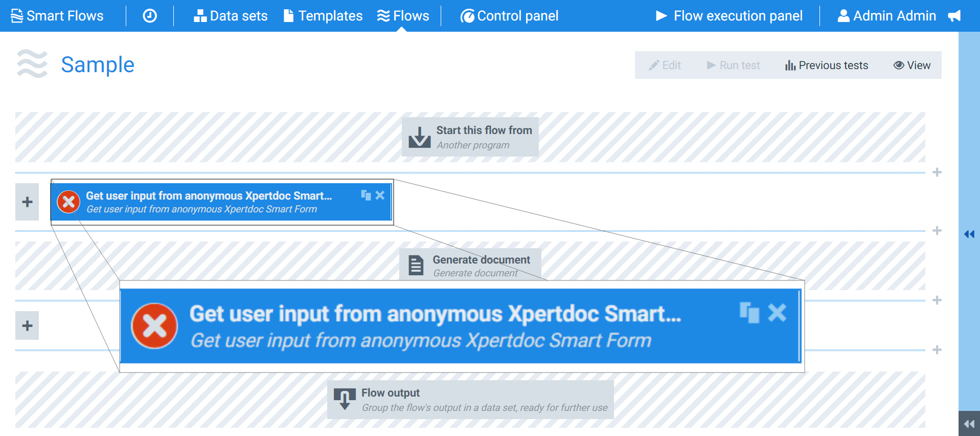Image resolution: width=980 pixels, height=436 pixels.
Task: Click the Flow output description text
Action: tap(485, 408)
